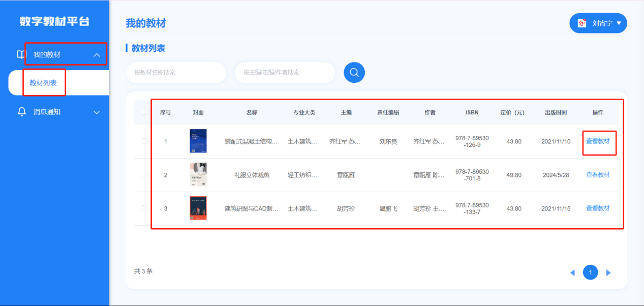This screenshot has height=306, width=644.
Task: Click page number 1 in pagination
Action: tap(590, 272)
